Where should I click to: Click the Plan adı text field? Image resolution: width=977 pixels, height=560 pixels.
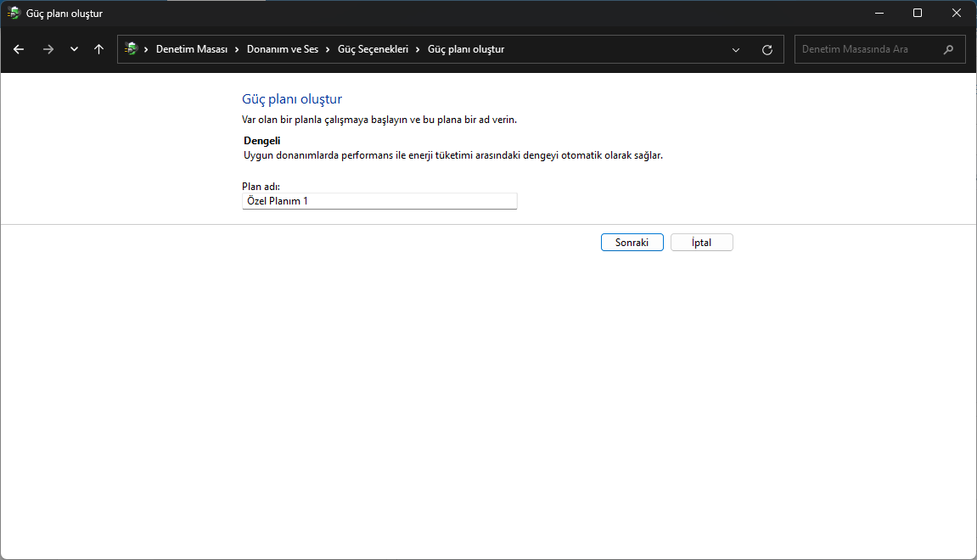pyautogui.click(x=379, y=200)
